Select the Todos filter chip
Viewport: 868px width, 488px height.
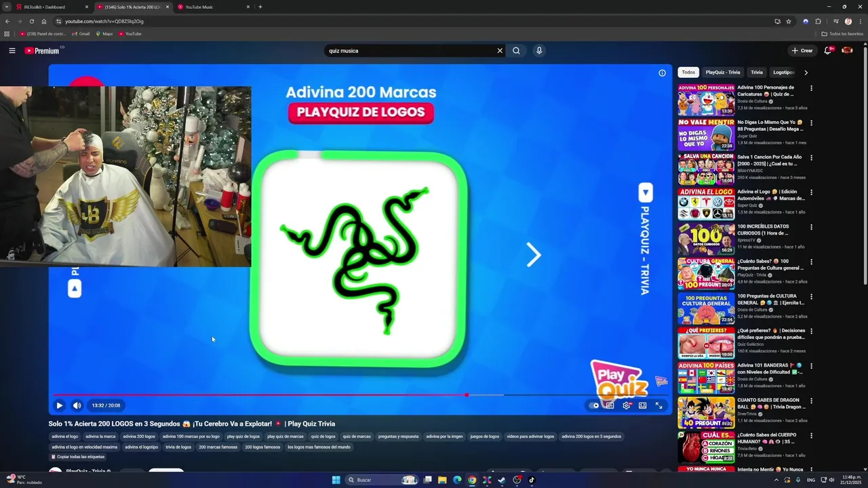point(688,73)
